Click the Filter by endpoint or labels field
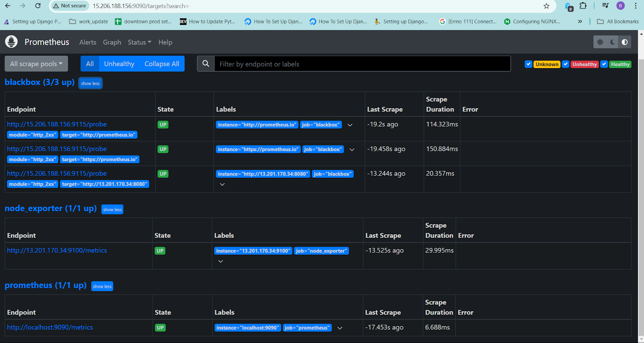 click(362, 64)
